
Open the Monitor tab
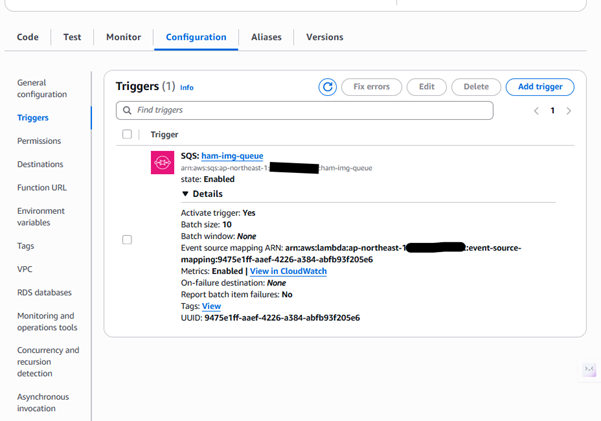tap(123, 37)
